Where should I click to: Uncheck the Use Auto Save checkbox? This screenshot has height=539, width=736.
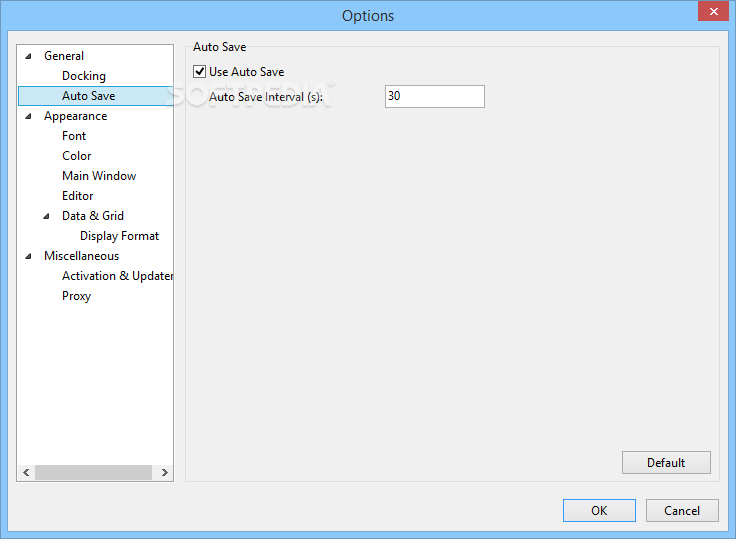[x=200, y=72]
